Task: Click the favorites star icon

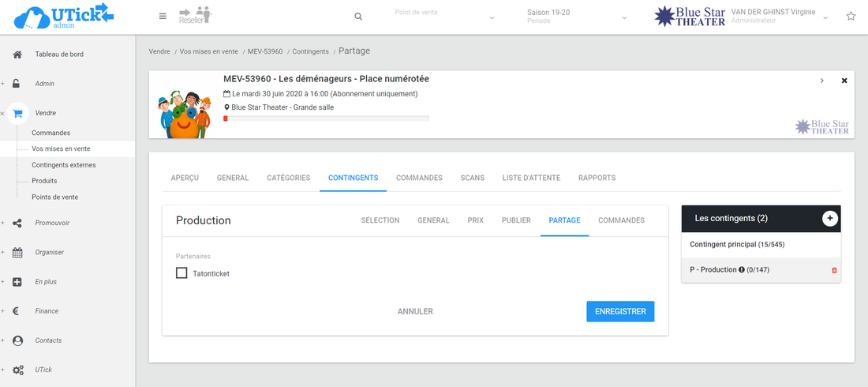Action: point(851,17)
